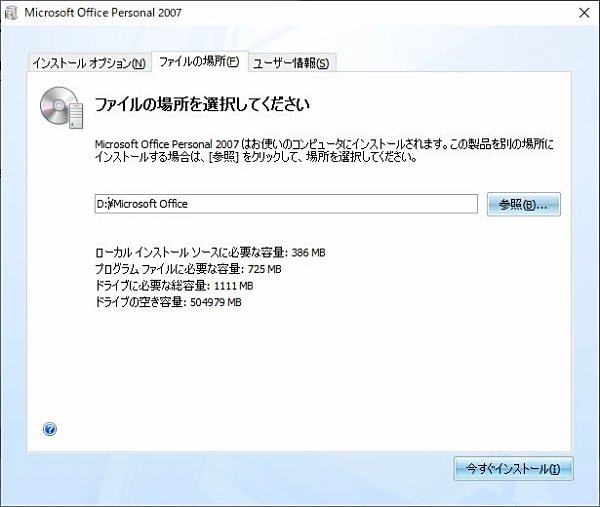Click the CD and server setup icon
The width and height of the screenshot is (600, 507).
(61, 108)
